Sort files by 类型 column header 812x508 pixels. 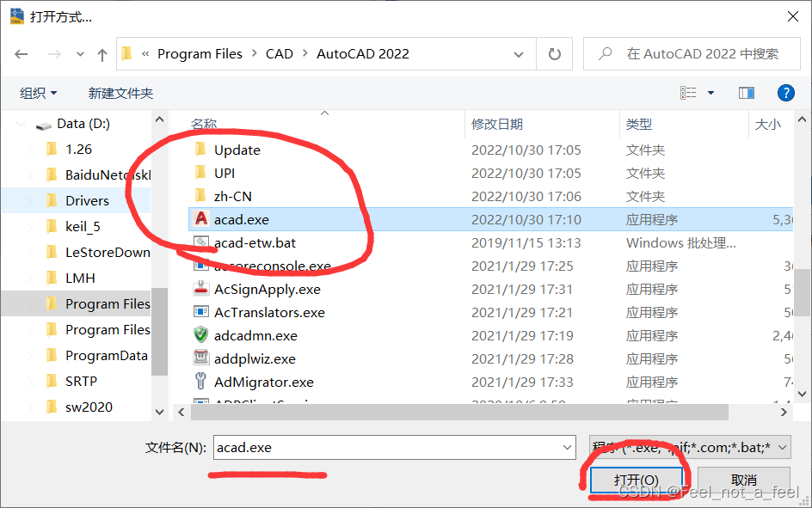639,124
